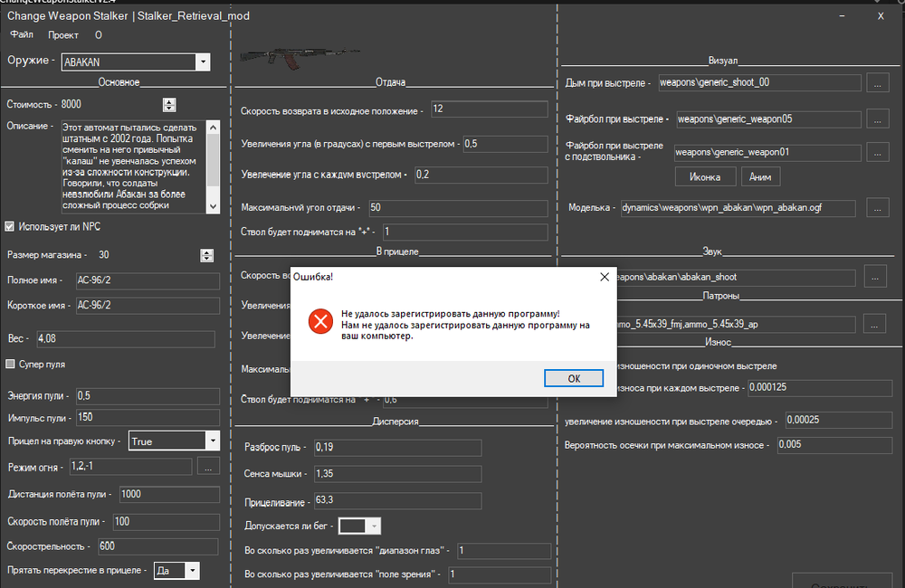Open the Проект menu
The width and height of the screenshot is (905, 588).
[x=63, y=35]
